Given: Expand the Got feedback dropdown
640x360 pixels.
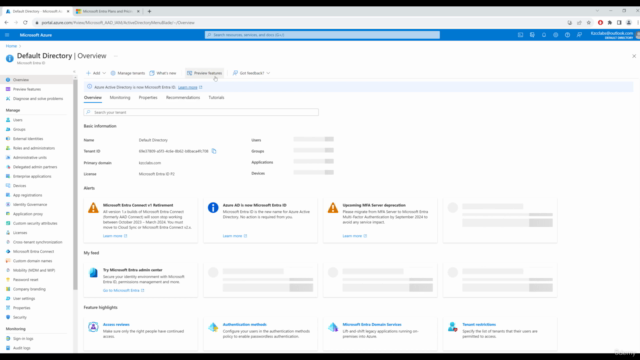Looking at the screenshot, I should pyautogui.click(x=251, y=73).
